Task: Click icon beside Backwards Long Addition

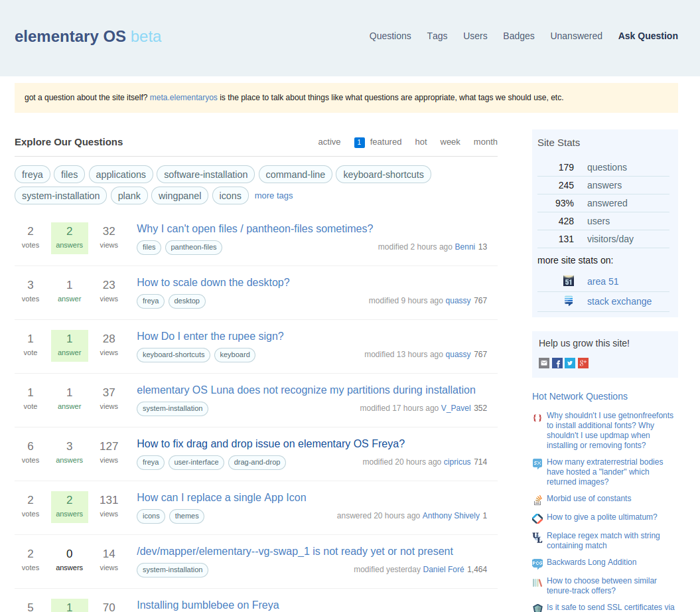Action: click(537, 564)
